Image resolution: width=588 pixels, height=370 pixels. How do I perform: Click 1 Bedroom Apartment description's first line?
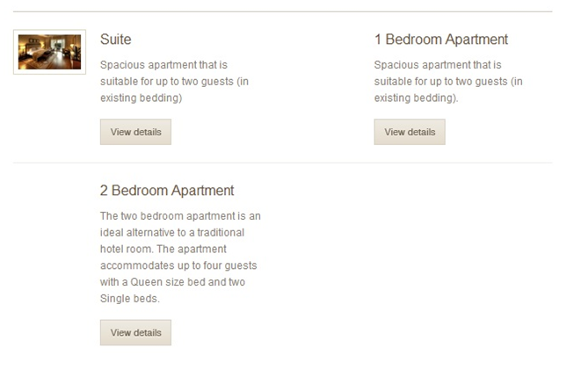pyautogui.click(x=438, y=65)
